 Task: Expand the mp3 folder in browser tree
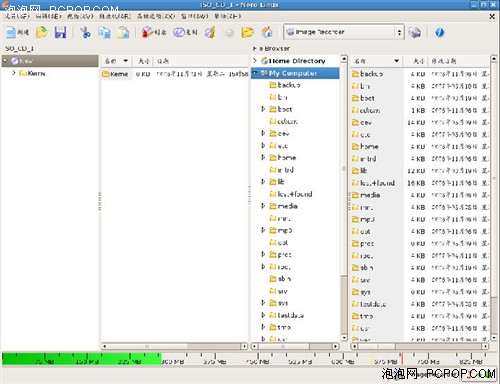click(x=263, y=230)
